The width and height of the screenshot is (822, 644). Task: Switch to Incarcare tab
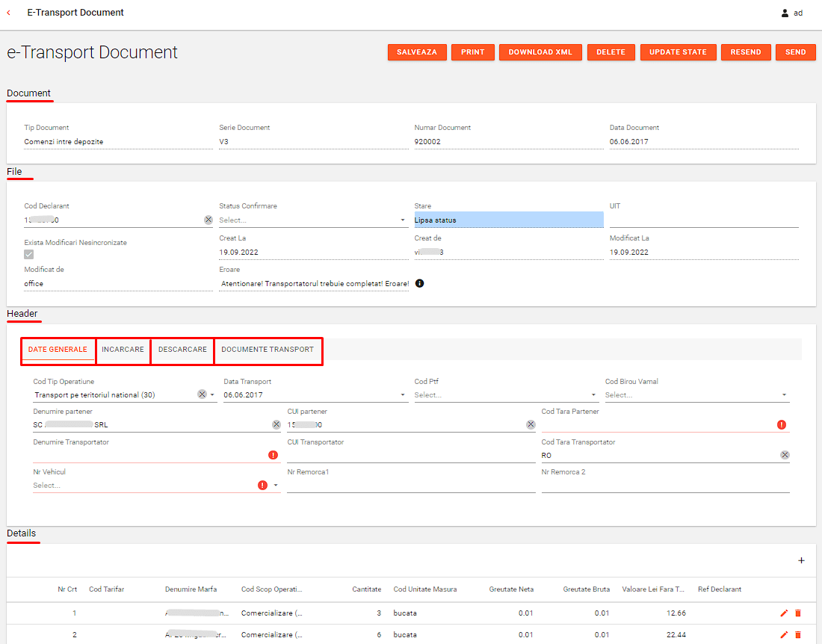click(x=123, y=350)
